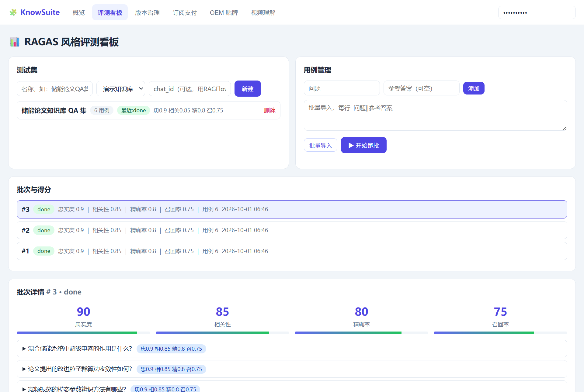The height and width of the screenshot is (392, 584).
Task: Expand the 改进粒子群算法 question row
Action: pyautogui.click(x=292, y=369)
